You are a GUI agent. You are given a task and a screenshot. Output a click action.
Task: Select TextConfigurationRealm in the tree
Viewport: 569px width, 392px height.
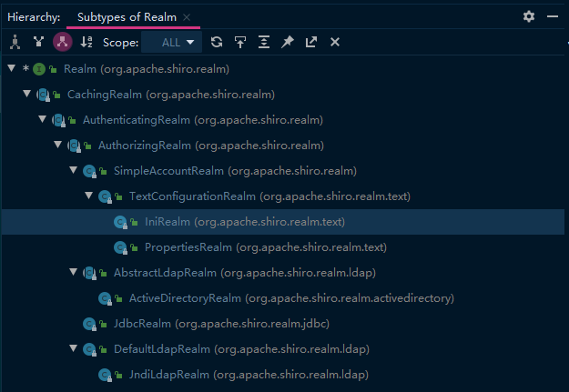point(283,196)
